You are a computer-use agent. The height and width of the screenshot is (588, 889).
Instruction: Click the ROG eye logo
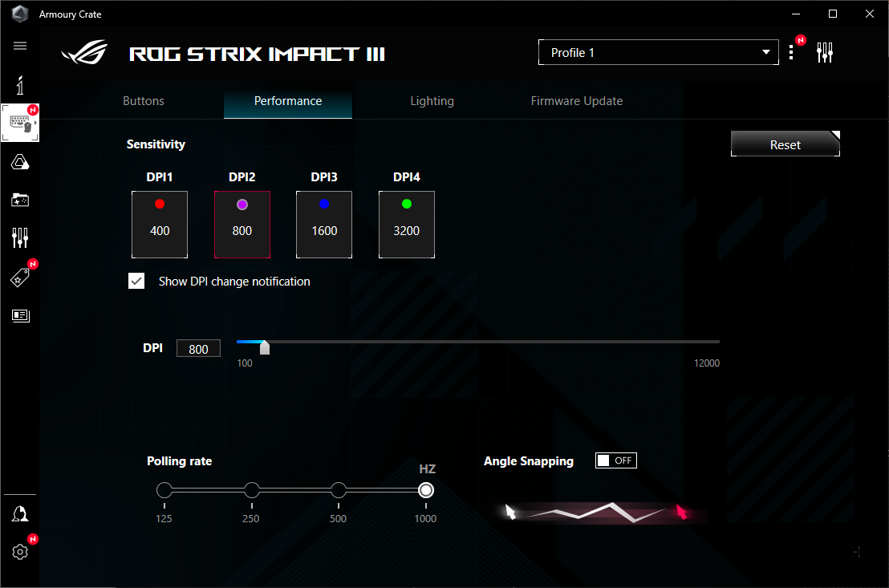coord(84,53)
